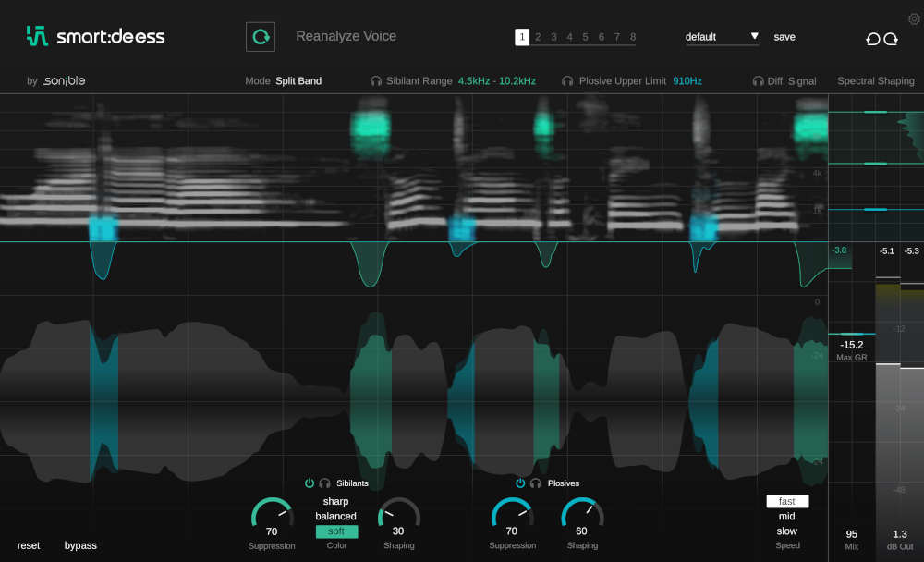The width and height of the screenshot is (924, 562).
Task: Click the Diff. Signal headphone icon
Action: point(757,80)
